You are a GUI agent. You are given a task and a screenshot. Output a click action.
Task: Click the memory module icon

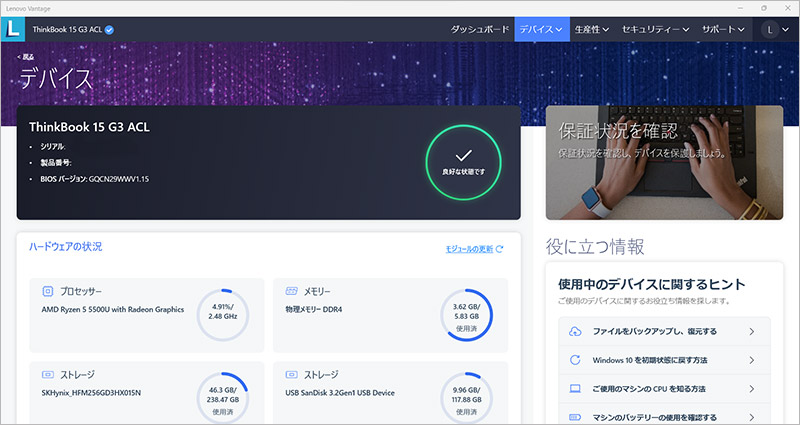point(291,291)
